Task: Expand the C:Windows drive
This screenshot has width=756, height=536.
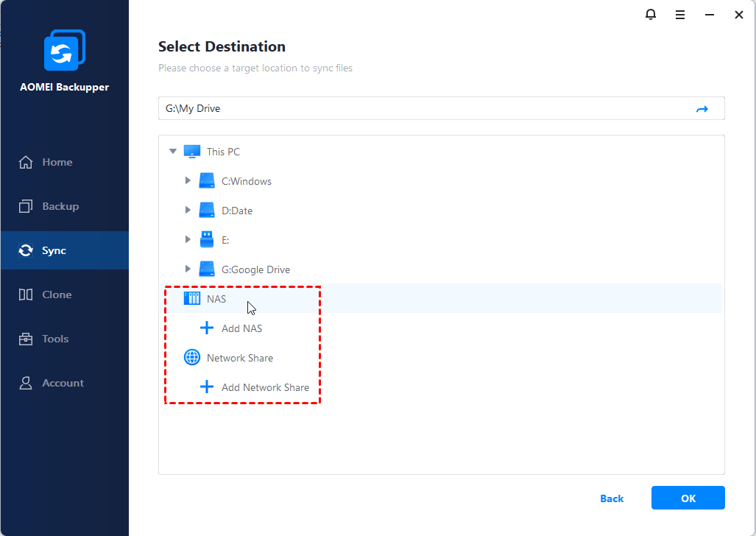Action: pyautogui.click(x=188, y=181)
